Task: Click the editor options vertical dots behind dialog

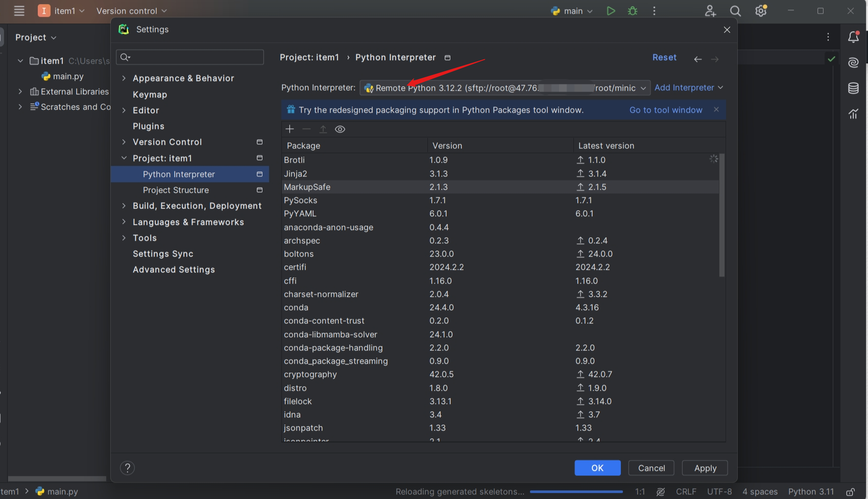Action: point(828,37)
